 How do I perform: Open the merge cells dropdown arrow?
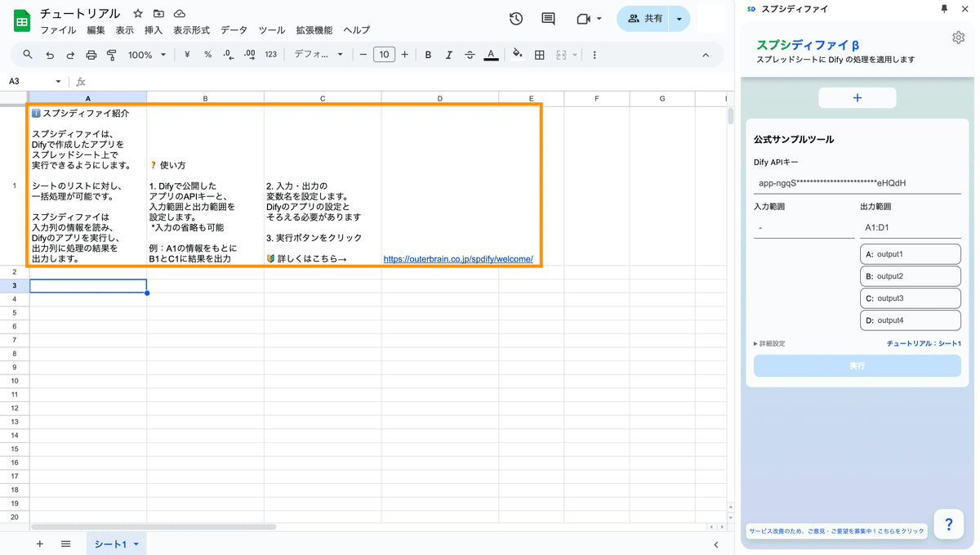coord(575,55)
